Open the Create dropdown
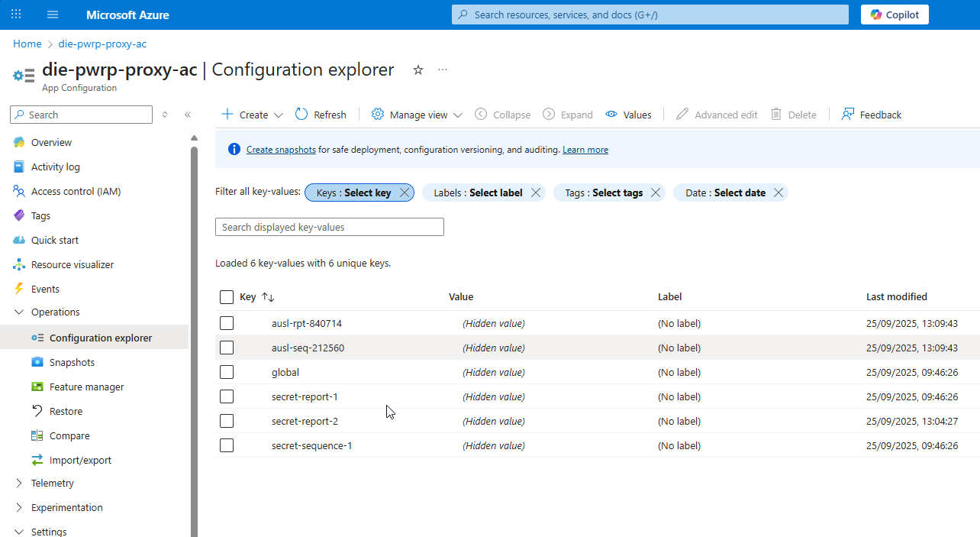Viewport: 980px width, 537px height. point(252,115)
